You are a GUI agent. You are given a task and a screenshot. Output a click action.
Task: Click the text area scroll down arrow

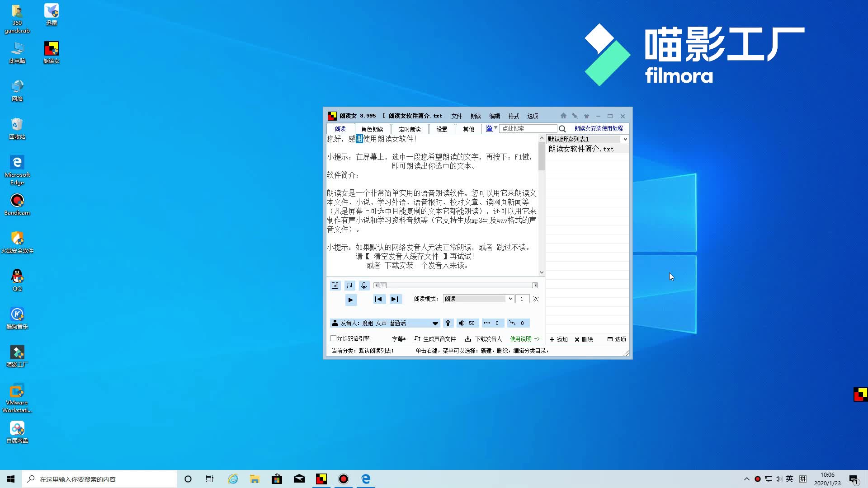click(x=542, y=272)
